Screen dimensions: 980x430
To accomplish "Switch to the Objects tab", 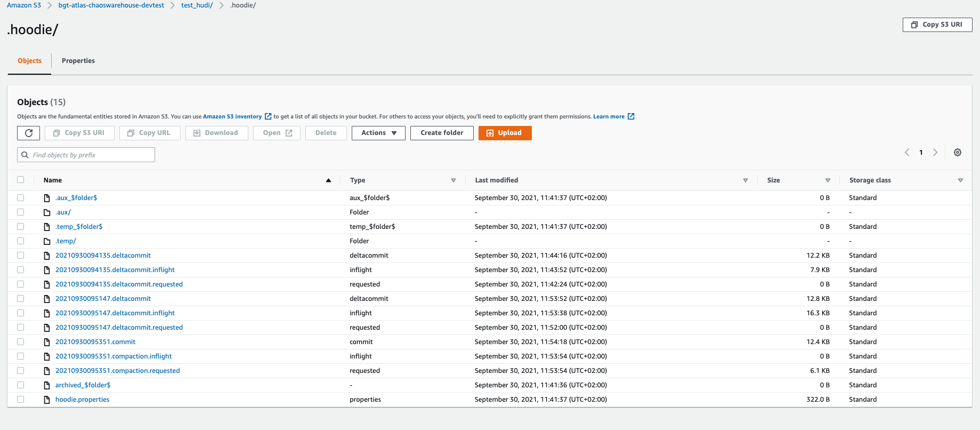I will point(29,61).
